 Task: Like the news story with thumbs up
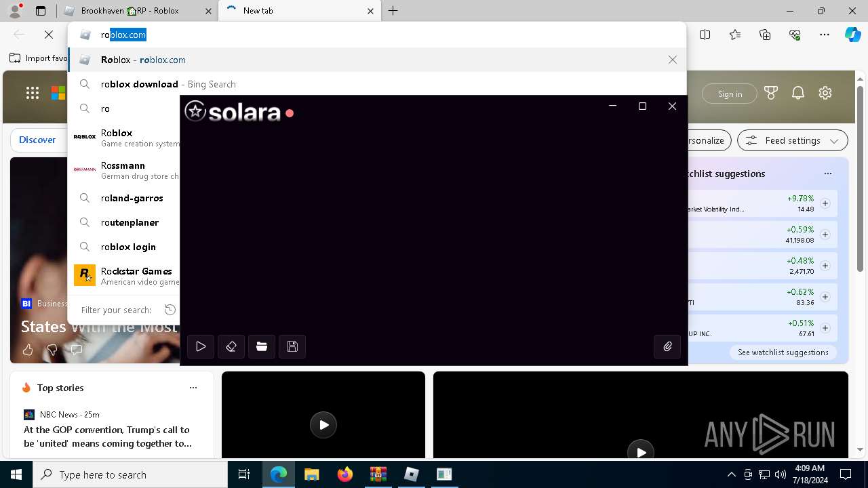tap(28, 350)
